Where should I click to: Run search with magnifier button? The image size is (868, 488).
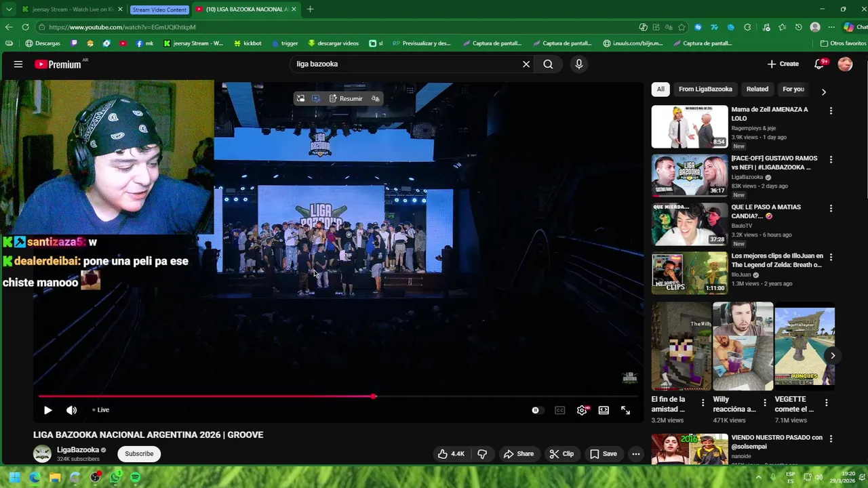[x=548, y=64]
